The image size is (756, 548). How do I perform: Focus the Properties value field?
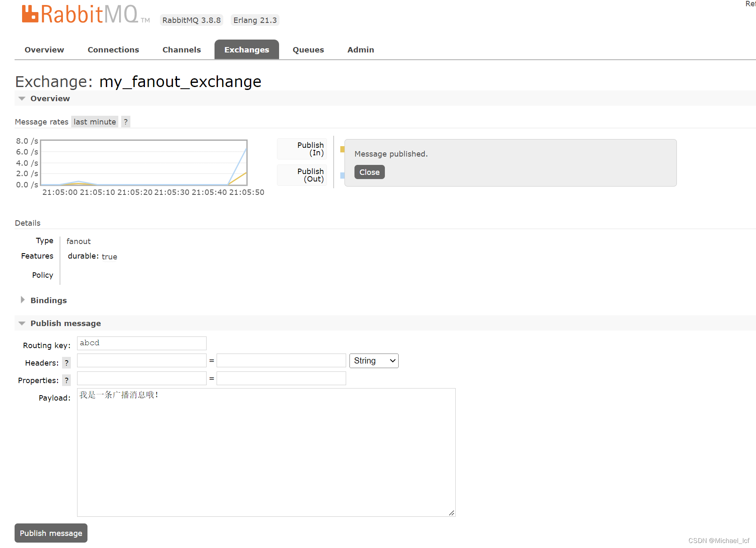click(x=281, y=378)
